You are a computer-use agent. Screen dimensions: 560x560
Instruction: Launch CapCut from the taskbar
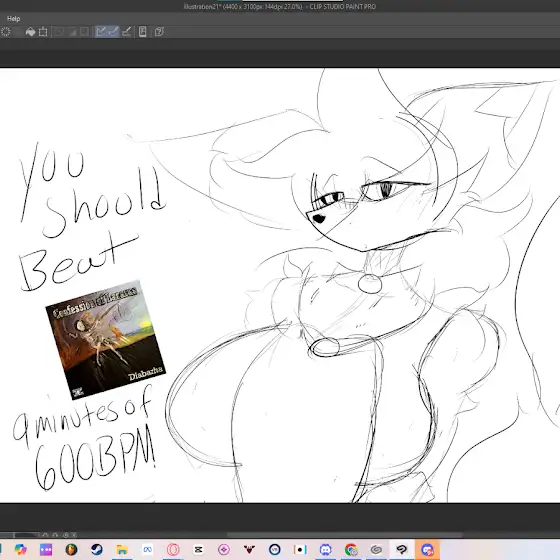click(x=199, y=549)
